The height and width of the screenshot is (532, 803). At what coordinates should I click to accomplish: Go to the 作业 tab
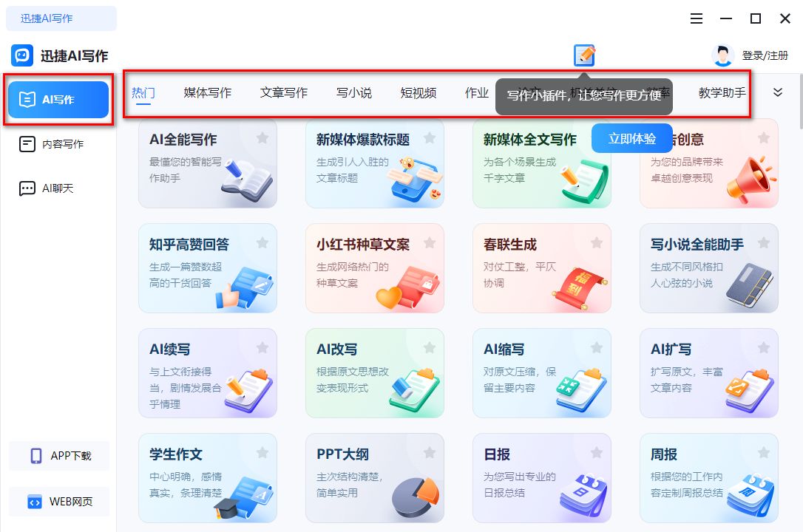click(x=477, y=92)
